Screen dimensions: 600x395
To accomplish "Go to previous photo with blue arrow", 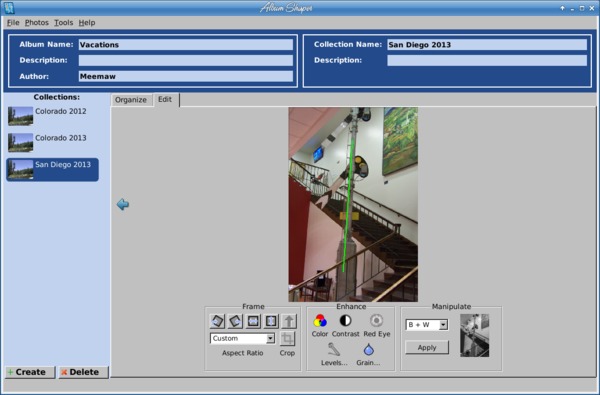I will 123,204.
